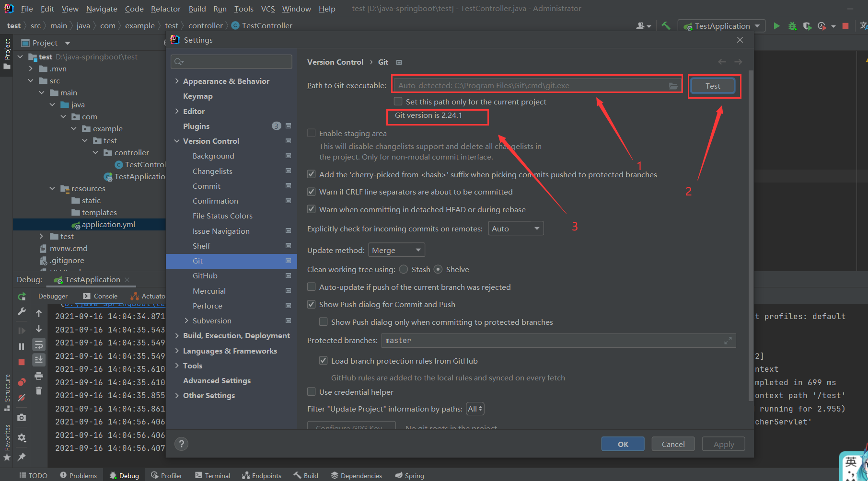Screen dimensions: 868x481
Task: Enable Auto-update if push rejected
Action: click(x=312, y=287)
